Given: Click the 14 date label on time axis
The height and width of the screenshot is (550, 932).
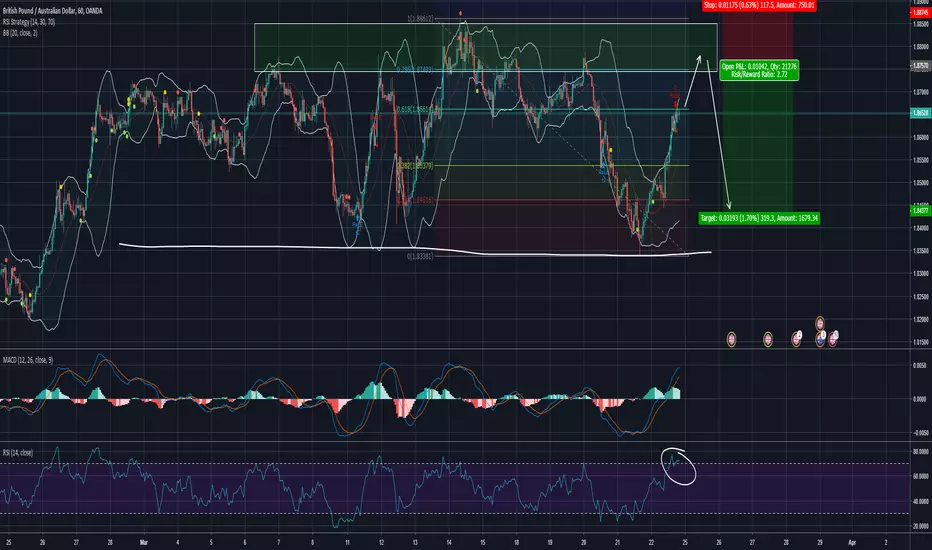Looking at the screenshot, I should 448,542.
